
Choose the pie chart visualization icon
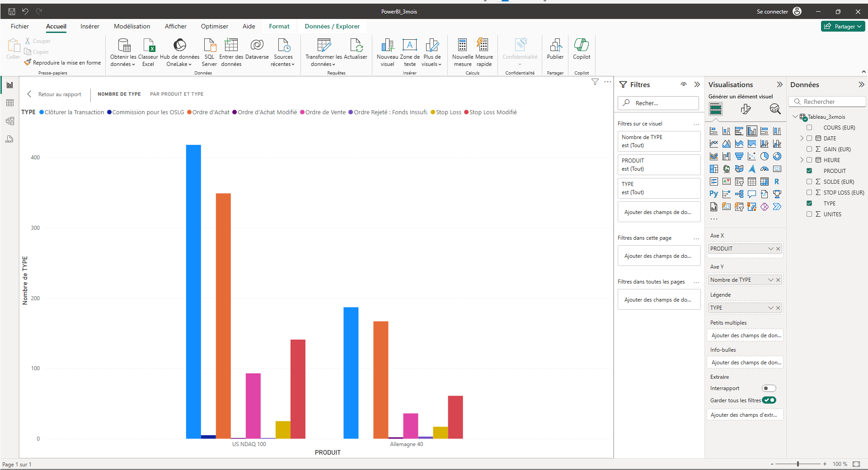[764, 156]
